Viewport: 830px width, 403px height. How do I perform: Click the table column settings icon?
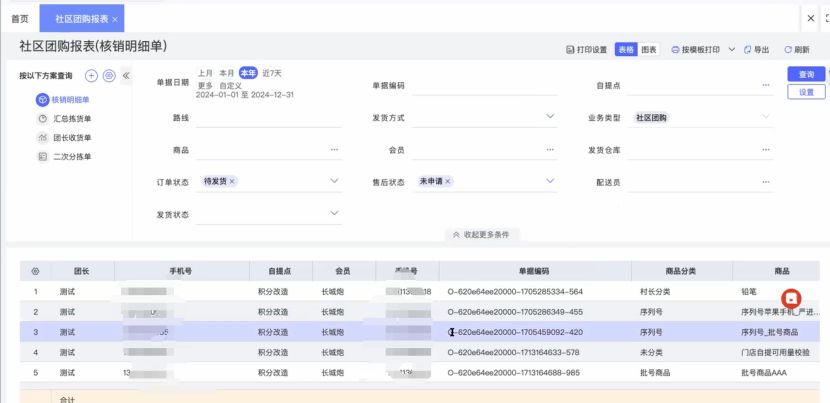coord(36,271)
